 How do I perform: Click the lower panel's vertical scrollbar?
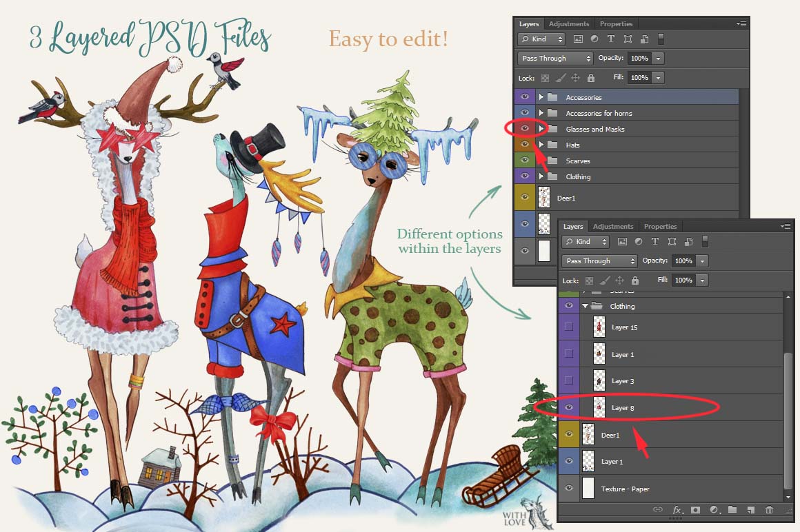coord(788,413)
